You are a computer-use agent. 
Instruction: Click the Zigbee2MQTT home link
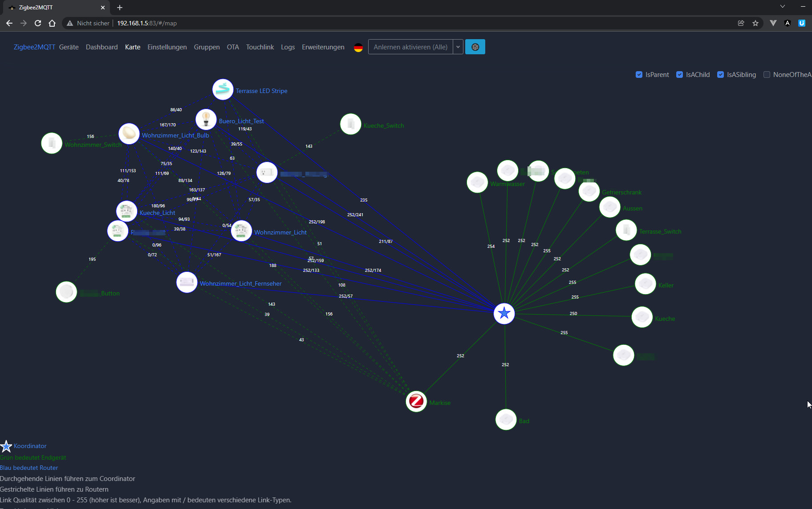coord(34,47)
